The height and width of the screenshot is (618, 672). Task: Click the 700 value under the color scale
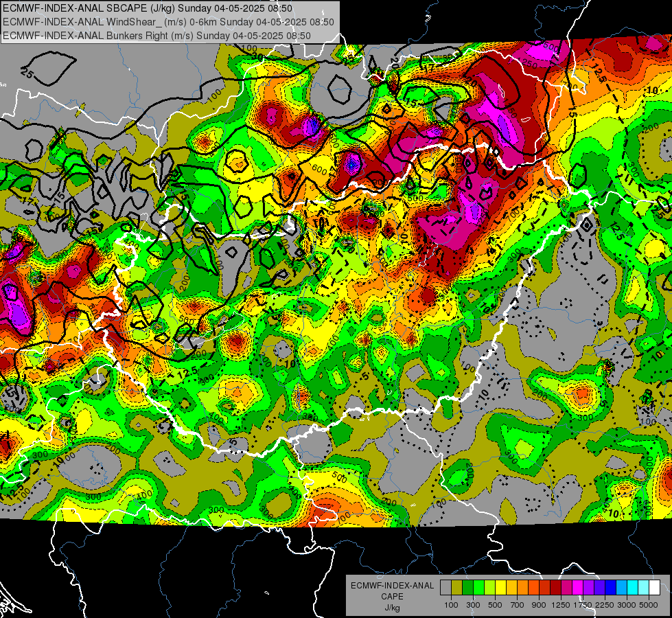click(518, 605)
